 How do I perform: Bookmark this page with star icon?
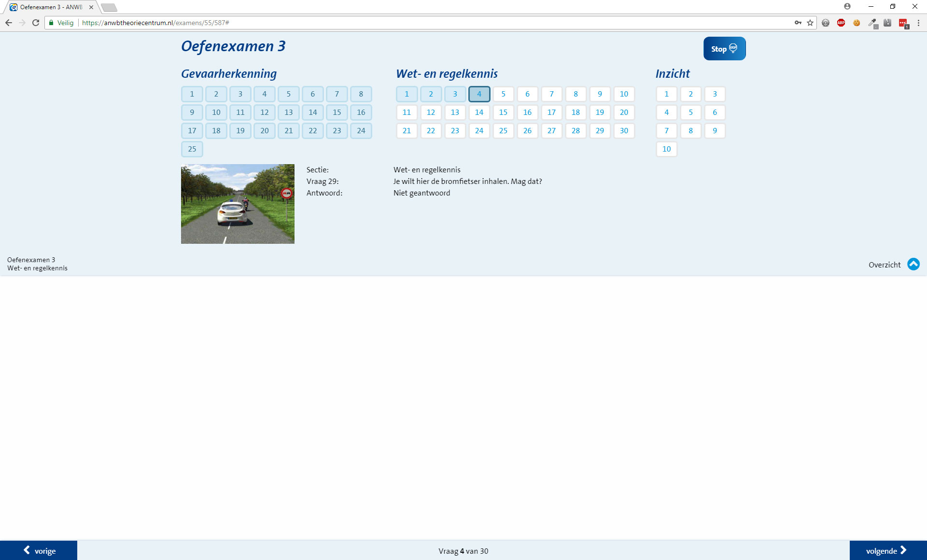click(x=810, y=23)
